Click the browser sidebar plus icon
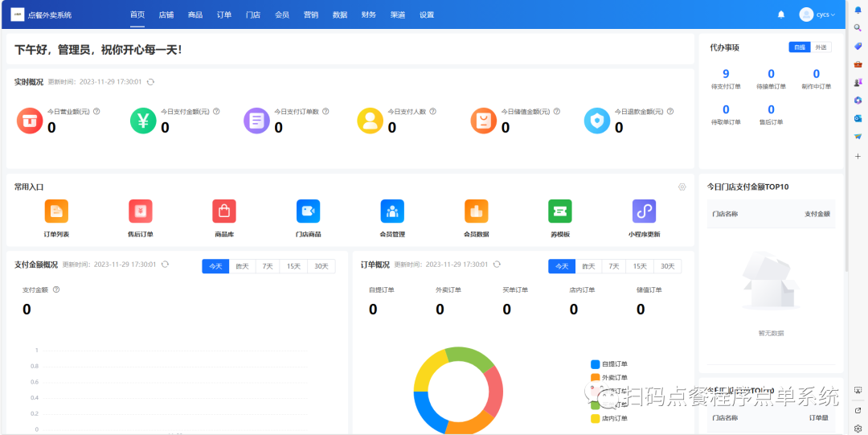 858,156
